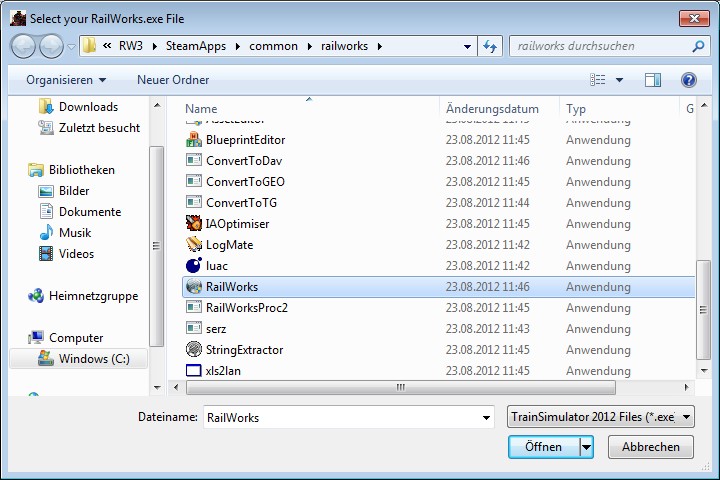Click the IAOptimiser application icon
Image resolution: width=720 pixels, height=480 pixels.
coord(194,224)
